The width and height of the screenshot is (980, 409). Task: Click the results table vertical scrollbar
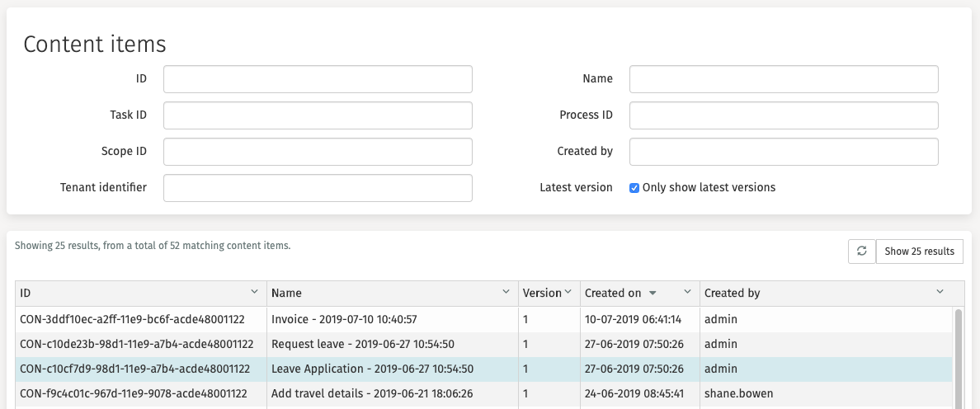[x=958, y=355]
